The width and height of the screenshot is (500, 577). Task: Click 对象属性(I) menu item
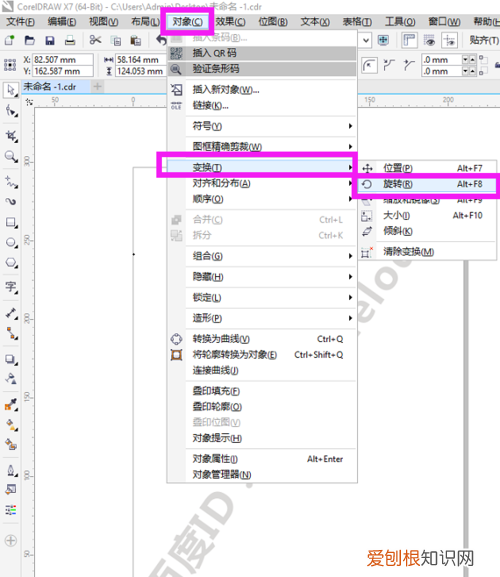[262, 459]
